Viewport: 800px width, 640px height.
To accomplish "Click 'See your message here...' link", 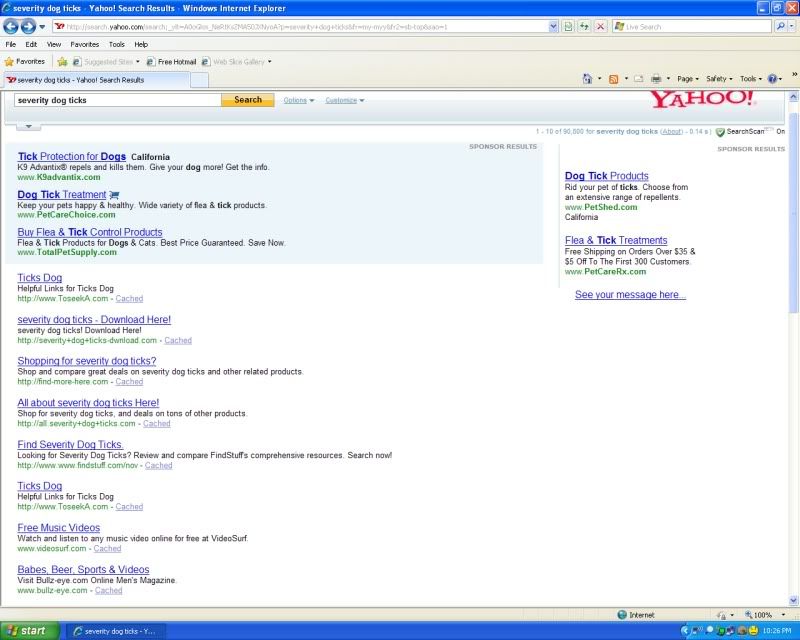I will (630, 295).
